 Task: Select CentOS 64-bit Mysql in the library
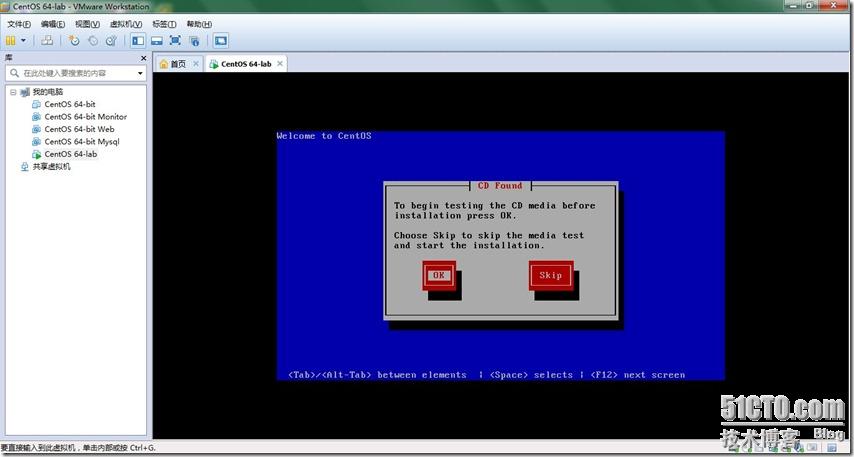(82, 142)
